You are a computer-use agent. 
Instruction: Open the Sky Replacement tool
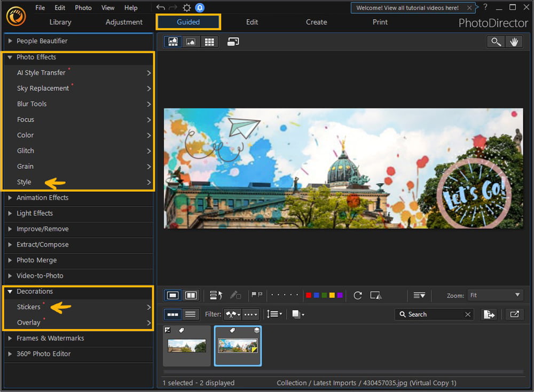click(42, 88)
